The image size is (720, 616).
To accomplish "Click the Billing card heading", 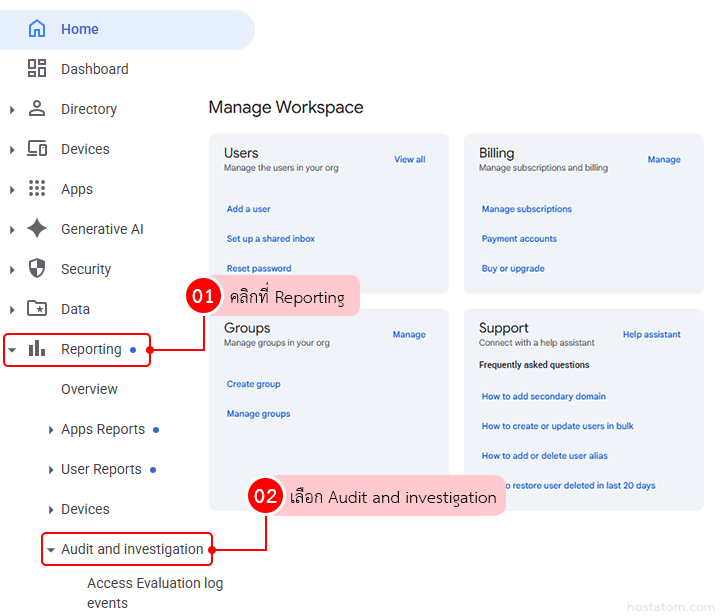I will pyautogui.click(x=496, y=153).
